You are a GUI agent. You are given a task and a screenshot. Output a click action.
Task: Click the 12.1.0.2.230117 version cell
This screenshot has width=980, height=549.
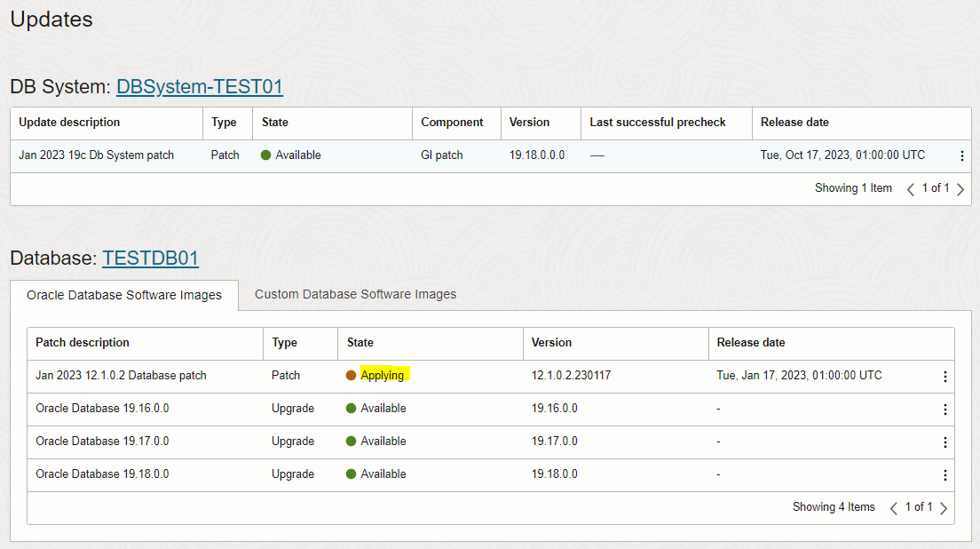[572, 375]
